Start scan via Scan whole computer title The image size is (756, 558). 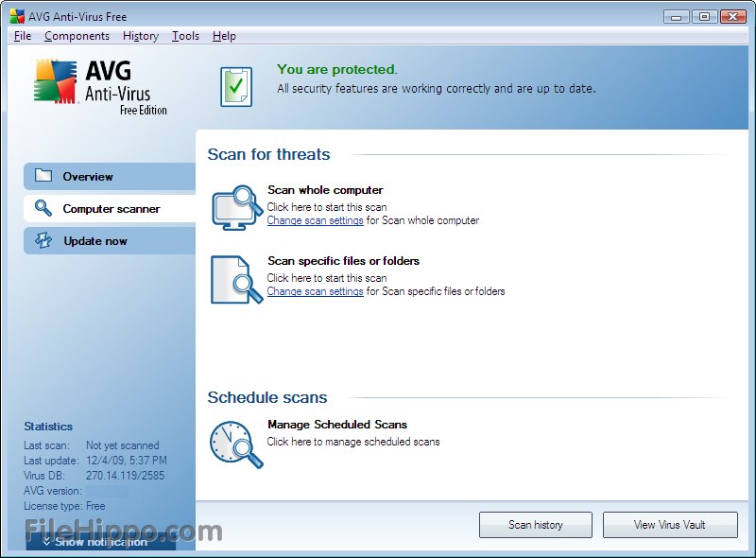(325, 190)
